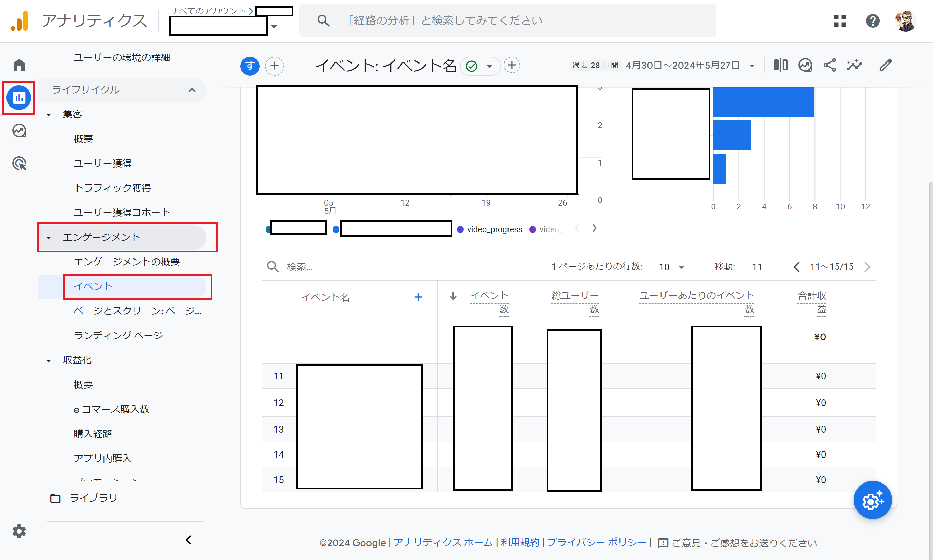The height and width of the screenshot is (560, 933).
Task: Toggle sort arrow on イベント数 column
Action: click(x=453, y=297)
